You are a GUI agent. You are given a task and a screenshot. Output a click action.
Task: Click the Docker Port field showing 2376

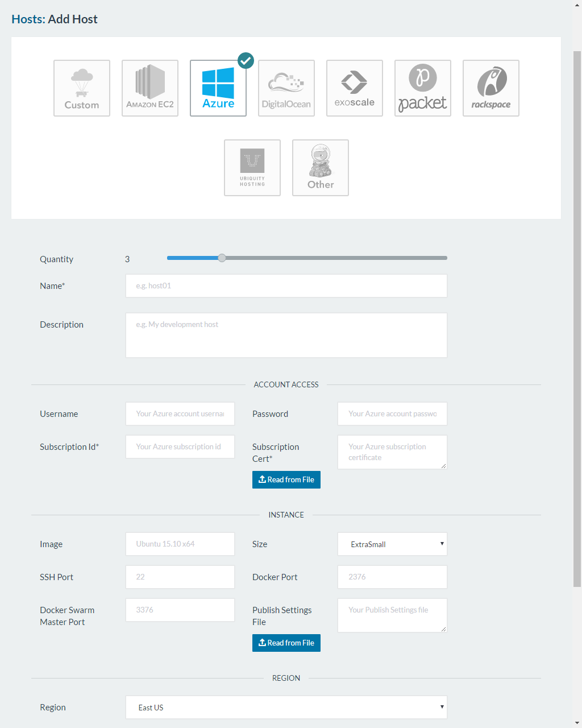(392, 577)
